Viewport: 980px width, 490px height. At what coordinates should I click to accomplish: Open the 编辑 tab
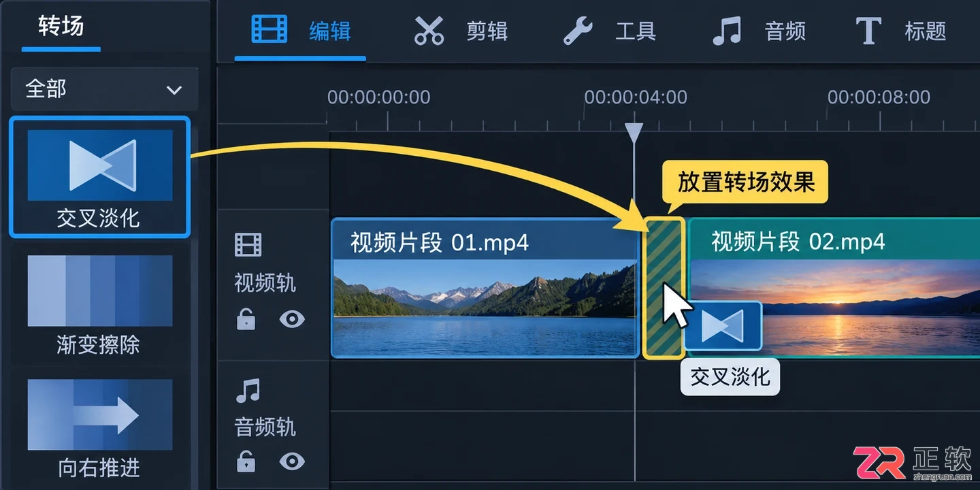tap(300, 31)
